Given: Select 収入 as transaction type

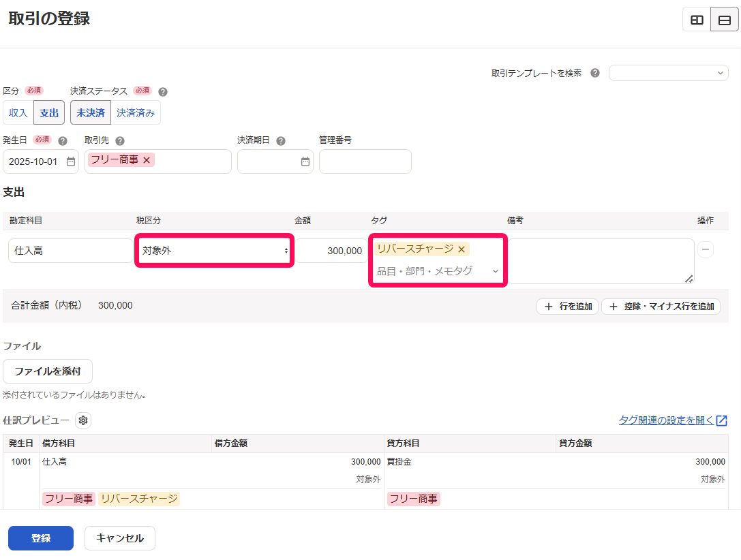Looking at the screenshot, I should tap(18, 113).
